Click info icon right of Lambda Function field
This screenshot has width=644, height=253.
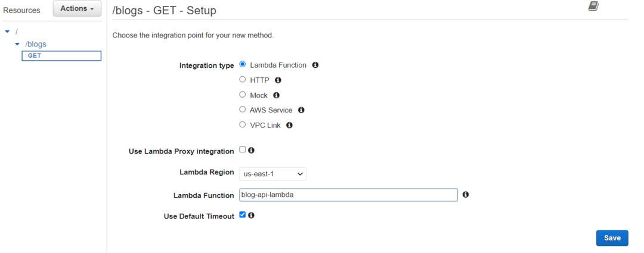tap(466, 195)
